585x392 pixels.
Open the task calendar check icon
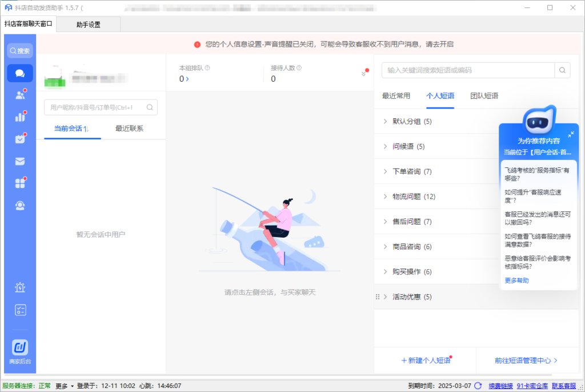(x=20, y=139)
